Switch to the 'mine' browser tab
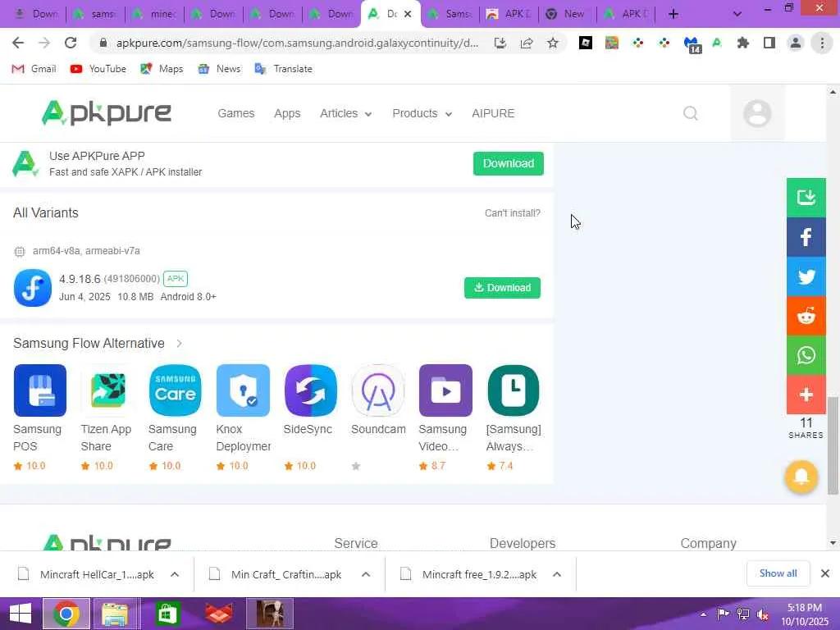840x630 pixels. point(155,14)
